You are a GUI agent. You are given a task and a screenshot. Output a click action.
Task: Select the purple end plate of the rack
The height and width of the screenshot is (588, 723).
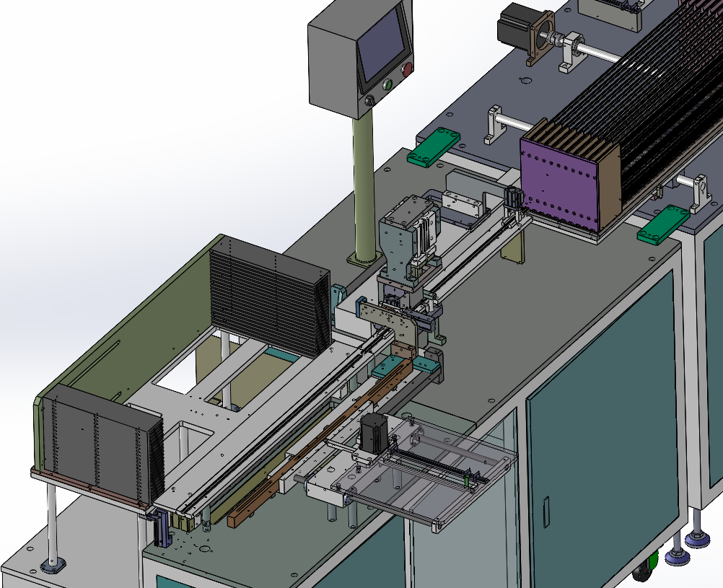(x=559, y=184)
